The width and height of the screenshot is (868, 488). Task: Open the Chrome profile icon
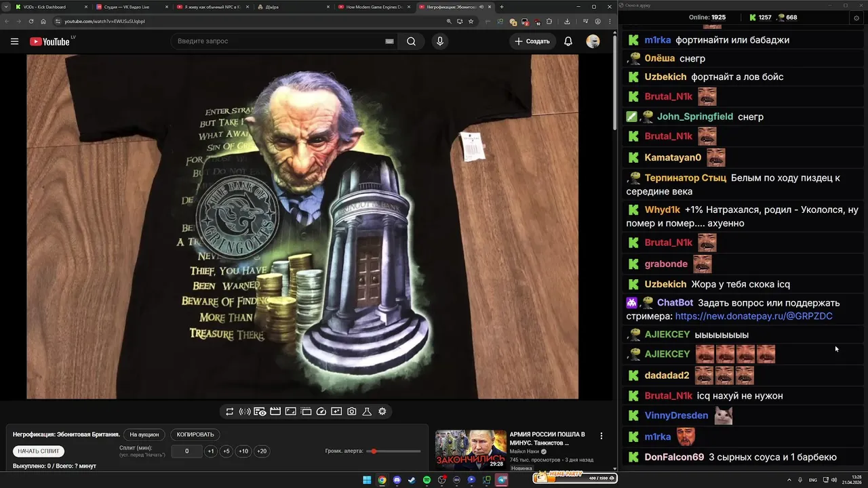tap(597, 21)
